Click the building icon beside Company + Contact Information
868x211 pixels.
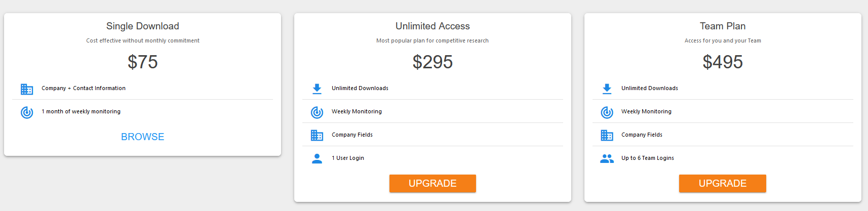coord(27,89)
